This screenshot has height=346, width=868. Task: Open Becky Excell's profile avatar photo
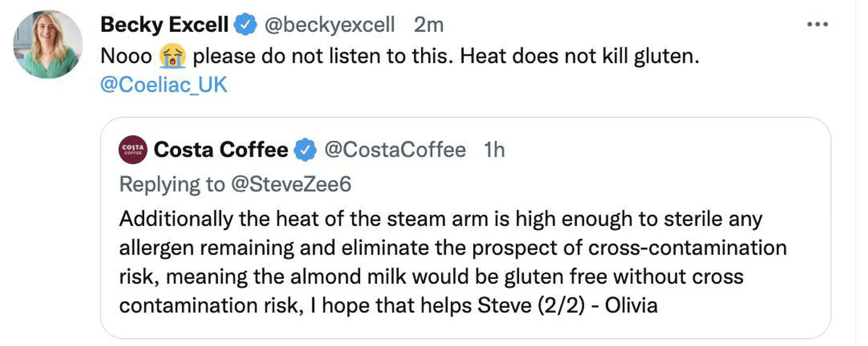[x=48, y=44]
